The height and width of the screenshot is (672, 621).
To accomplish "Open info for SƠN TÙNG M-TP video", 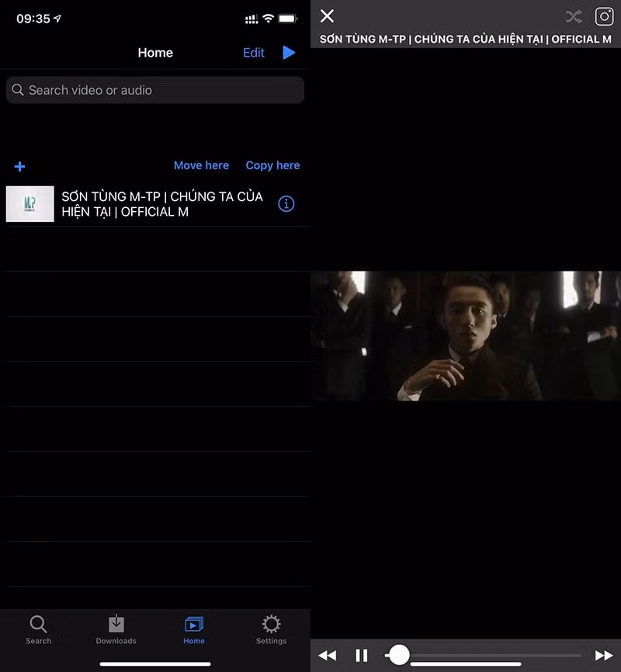I will (286, 204).
